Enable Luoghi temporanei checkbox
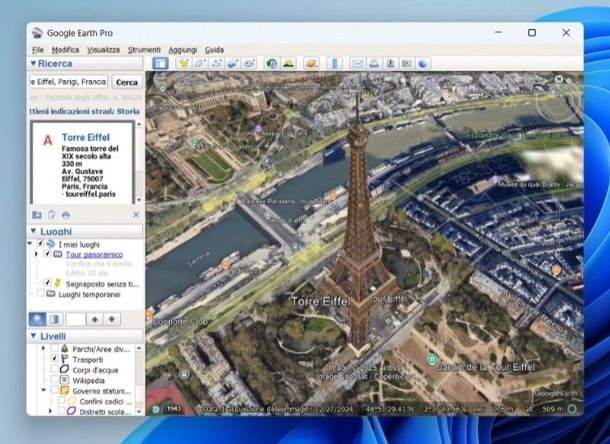Screen dimensions: 610x444 [40, 294]
